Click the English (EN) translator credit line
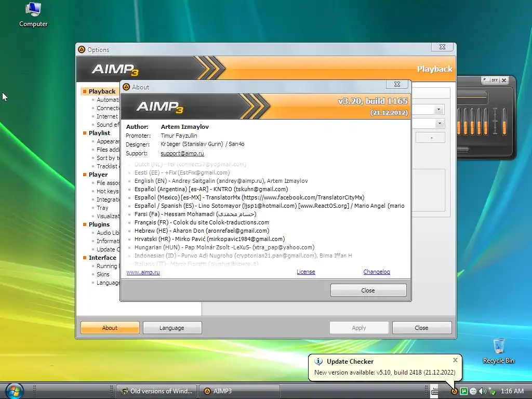The width and height of the screenshot is (532, 399). pos(221,181)
